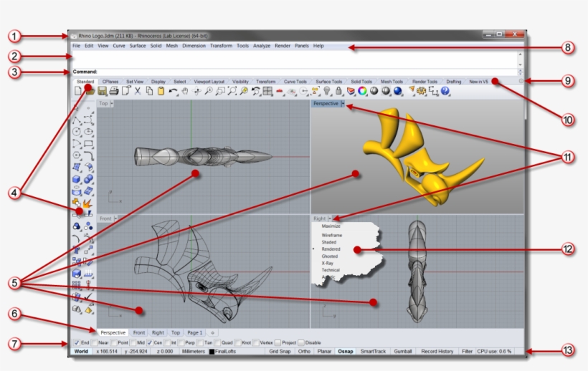Select Wireframe in the viewport menu
588x371 pixels.
point(331,235)
